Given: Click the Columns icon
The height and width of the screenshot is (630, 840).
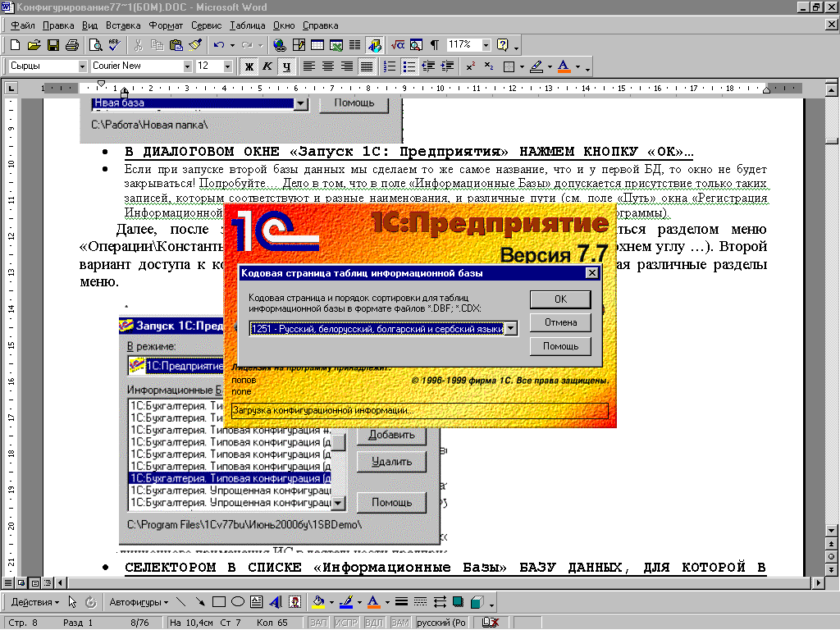Looking at the screenshot, I should pyautogui.click(x=354, y=45).
